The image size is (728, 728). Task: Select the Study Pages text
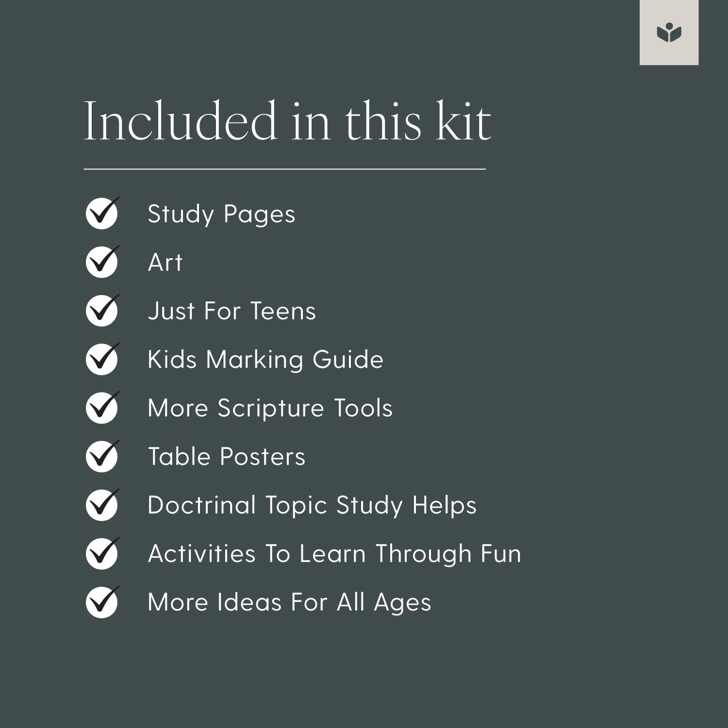click(x=221, y=214)
